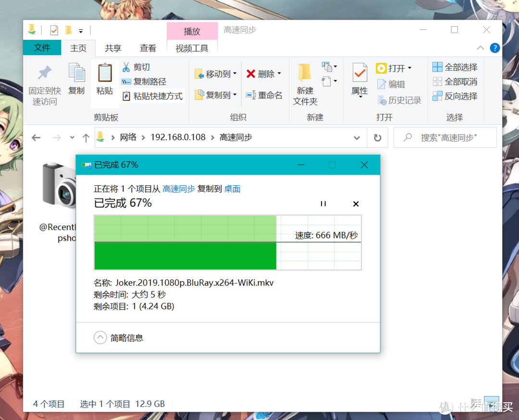Click Paste shortcut (粘贴快捷方式) option
The height and width of the screenshot is (420, 519).
[152, 96]
